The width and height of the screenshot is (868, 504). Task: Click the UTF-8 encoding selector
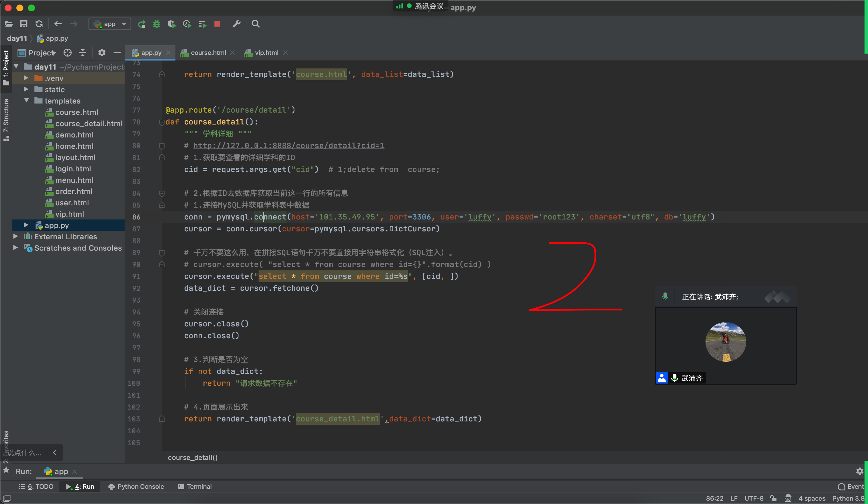pyautogui.click(x=754, y=498)
